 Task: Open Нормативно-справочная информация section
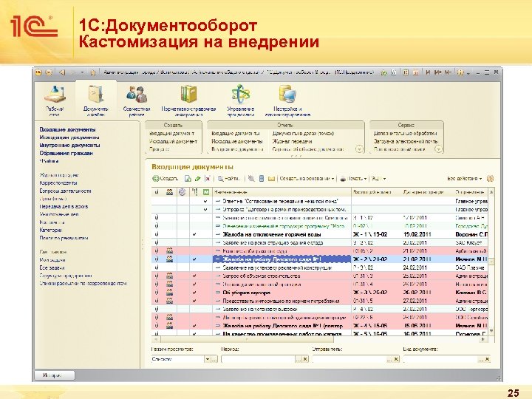[188, 99]
